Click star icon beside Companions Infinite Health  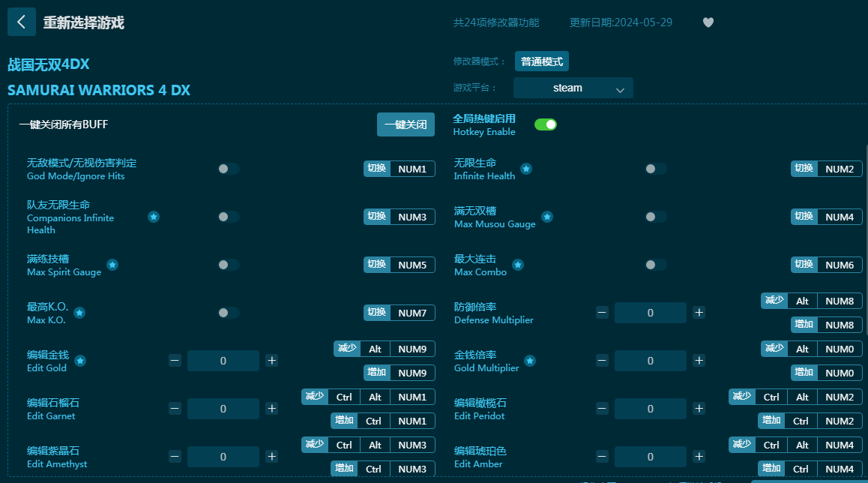pos(154,217)
